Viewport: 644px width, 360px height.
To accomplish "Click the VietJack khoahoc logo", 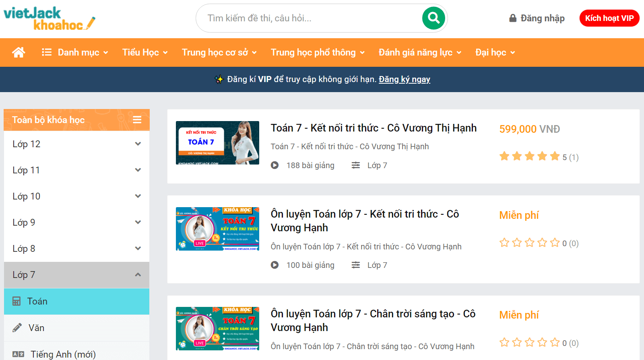I will pyautogui.click(x=49, y=19).
